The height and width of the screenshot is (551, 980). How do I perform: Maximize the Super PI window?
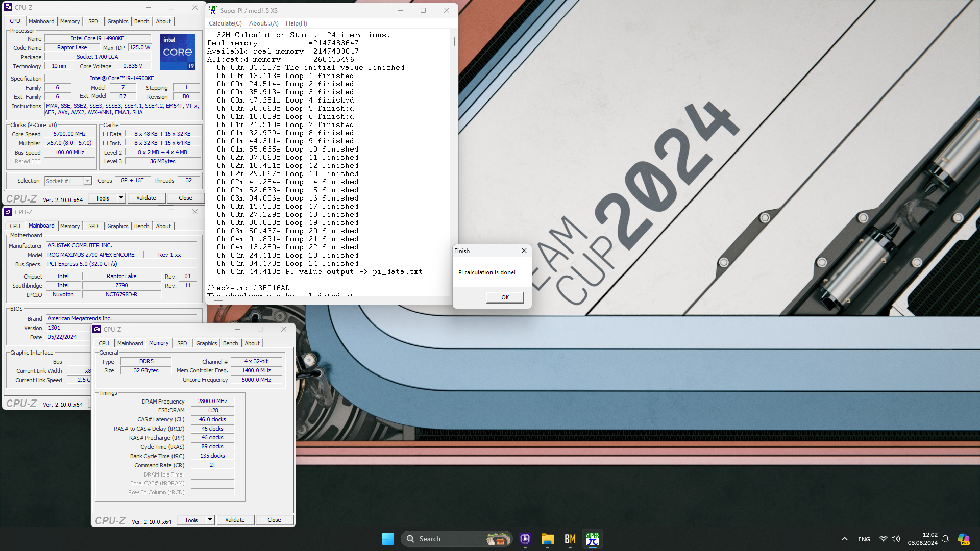coord(423,10)
